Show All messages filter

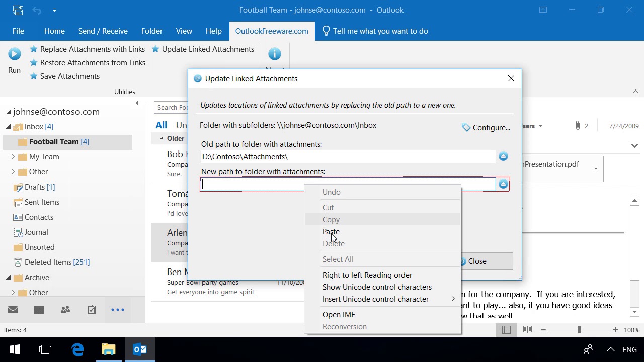[161, 125]
